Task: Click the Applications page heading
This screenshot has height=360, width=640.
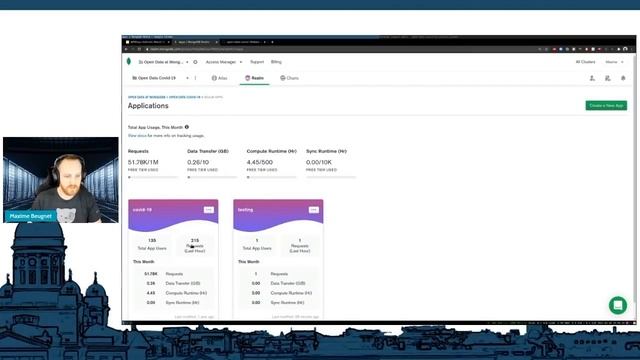Action: (x=148, y=106)
